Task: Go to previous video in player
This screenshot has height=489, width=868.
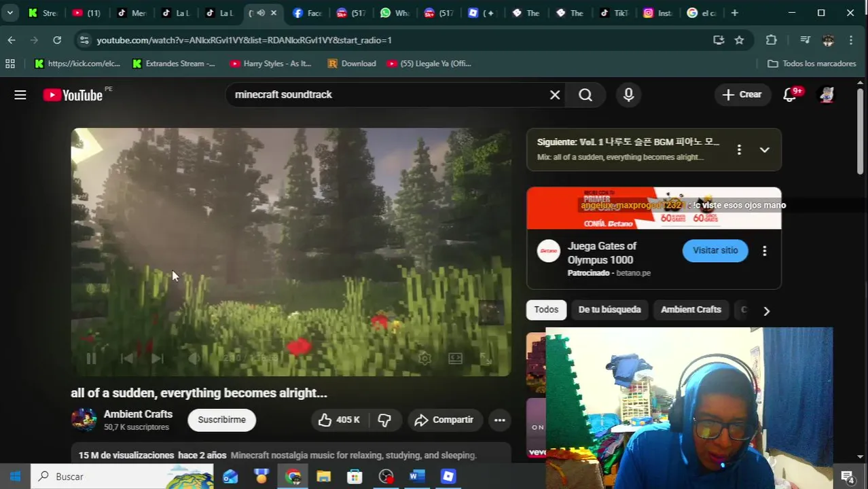Action: point(126,359)
